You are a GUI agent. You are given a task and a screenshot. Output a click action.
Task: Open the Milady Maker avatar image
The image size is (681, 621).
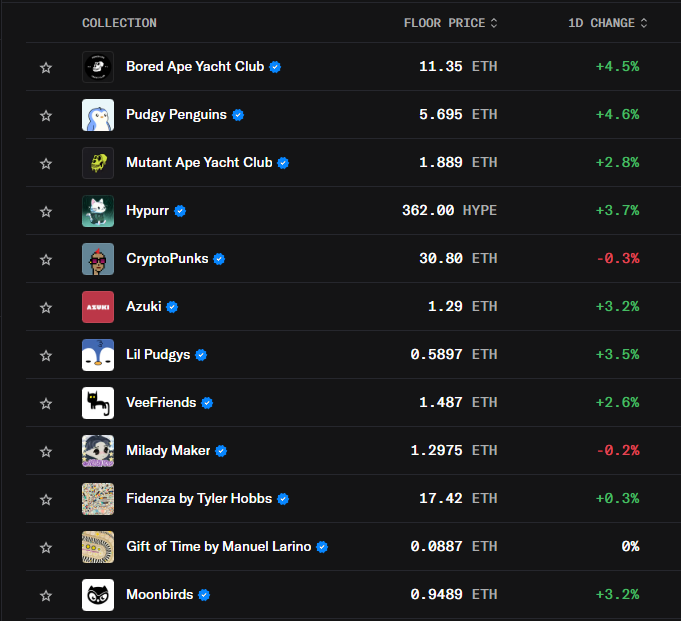pyautogui.click(x=98, y=451)
